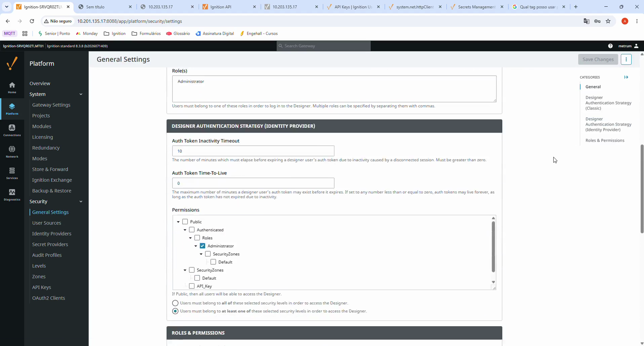Open the tab search dropdown arrow
Image resolution: width=644 pixels, height=346 pixels.
click(x=6, y=7)
